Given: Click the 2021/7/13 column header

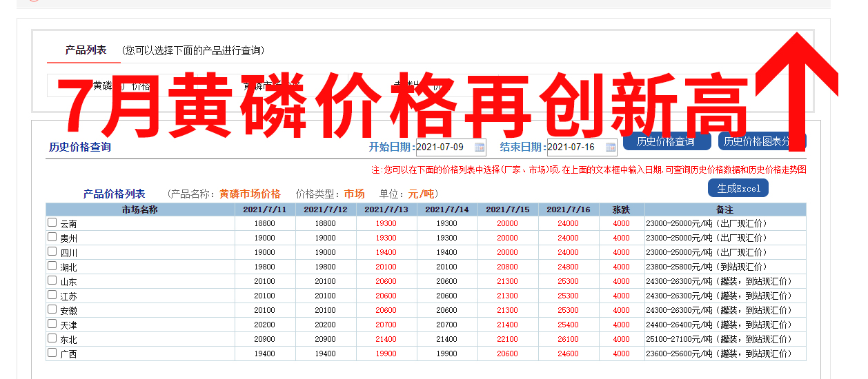Looking at the screenshot, I should coord(386,209).
